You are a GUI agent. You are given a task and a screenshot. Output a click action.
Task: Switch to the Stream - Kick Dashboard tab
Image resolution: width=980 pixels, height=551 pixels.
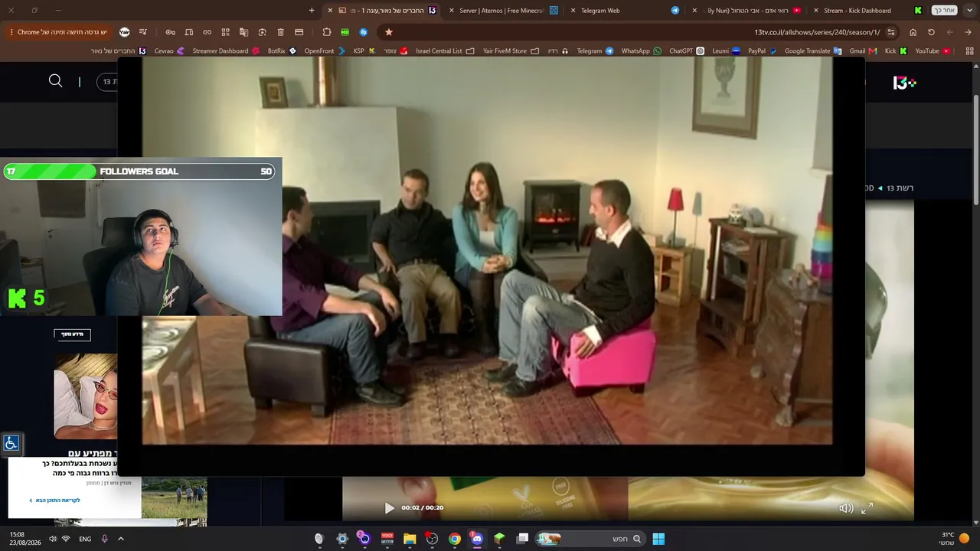(x=867, y=11)
